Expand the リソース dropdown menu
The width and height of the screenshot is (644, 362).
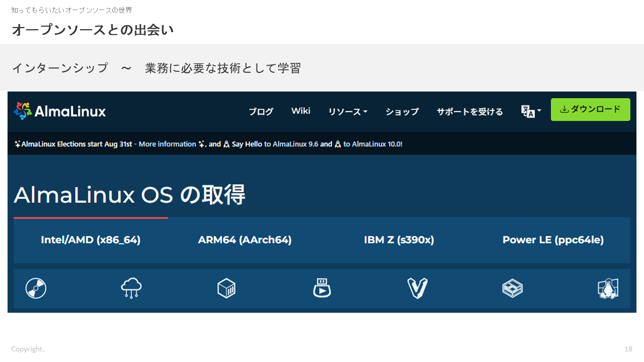pos(348,112)
